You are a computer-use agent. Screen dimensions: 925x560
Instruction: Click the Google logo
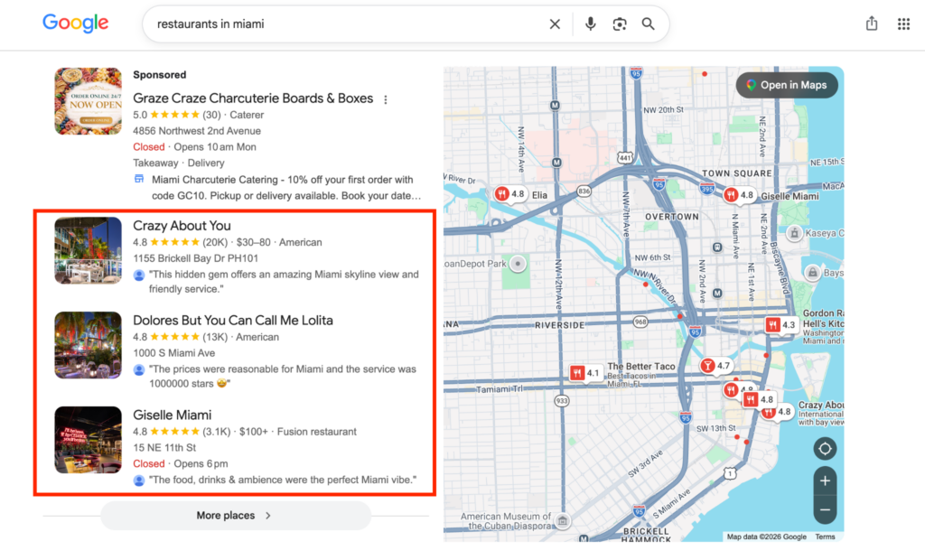(76, 23)
